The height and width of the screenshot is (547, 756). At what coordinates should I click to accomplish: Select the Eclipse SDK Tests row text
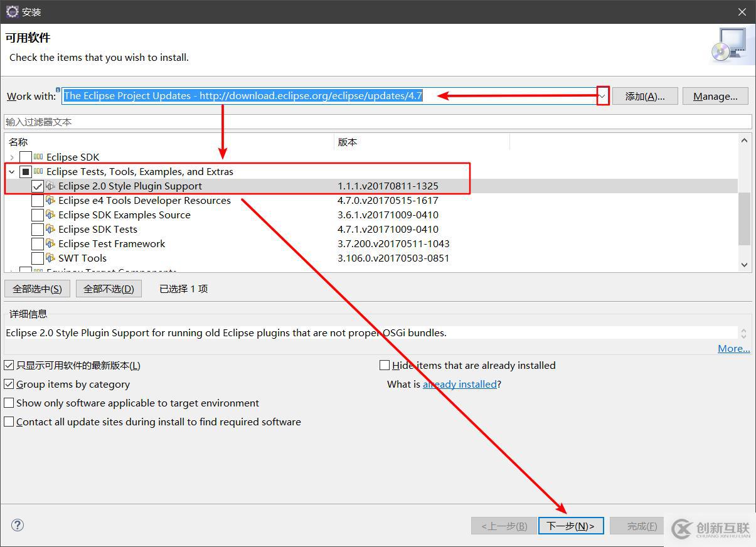(98, 229)
